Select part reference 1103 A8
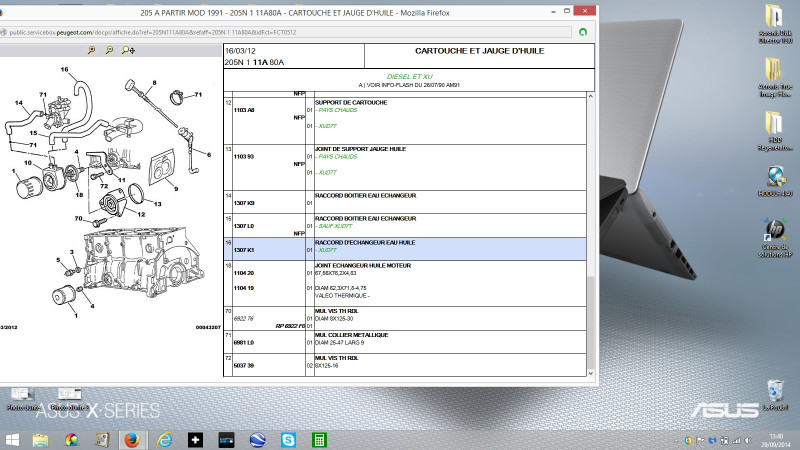The image size is (800, 450). point(244,110)
